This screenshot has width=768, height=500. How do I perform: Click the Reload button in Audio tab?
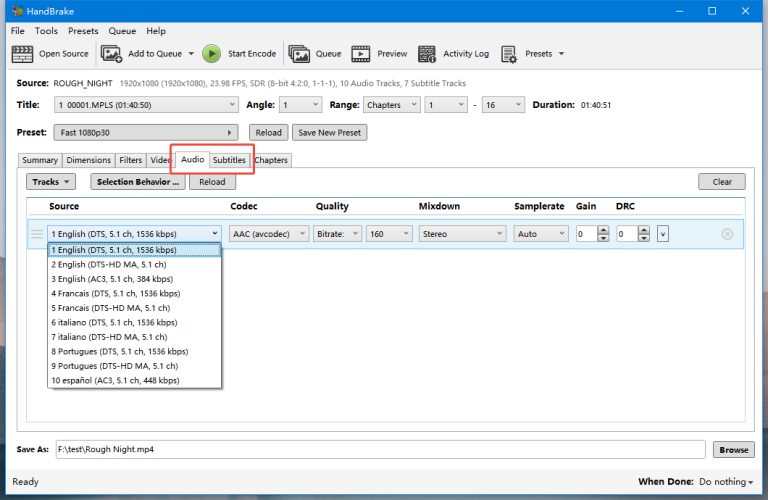212,182
